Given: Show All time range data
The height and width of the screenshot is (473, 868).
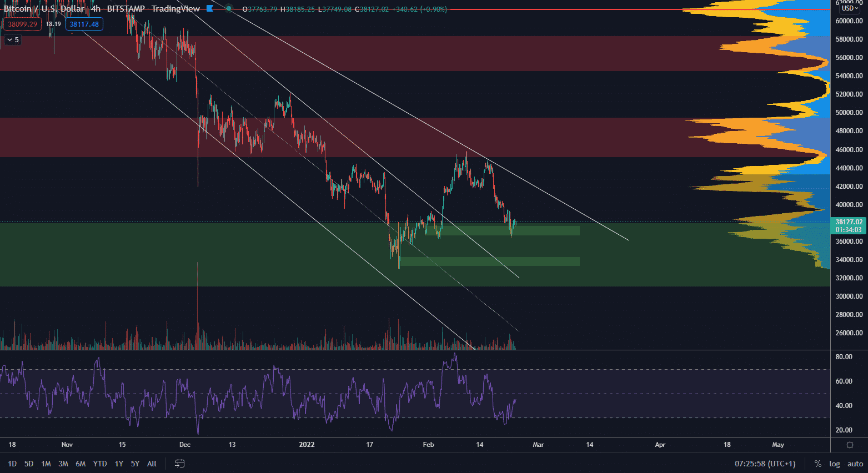Looking at the screenshot, I should [152, 464].
